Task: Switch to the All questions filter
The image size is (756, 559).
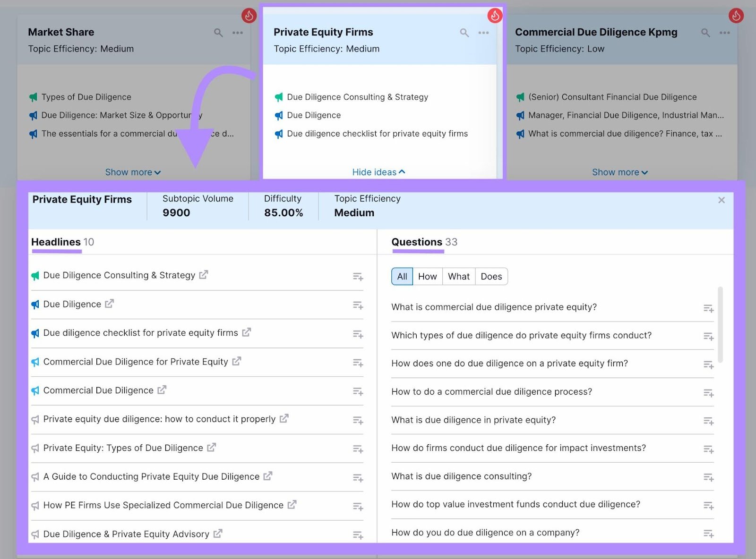Action: [x=401, y=276]
